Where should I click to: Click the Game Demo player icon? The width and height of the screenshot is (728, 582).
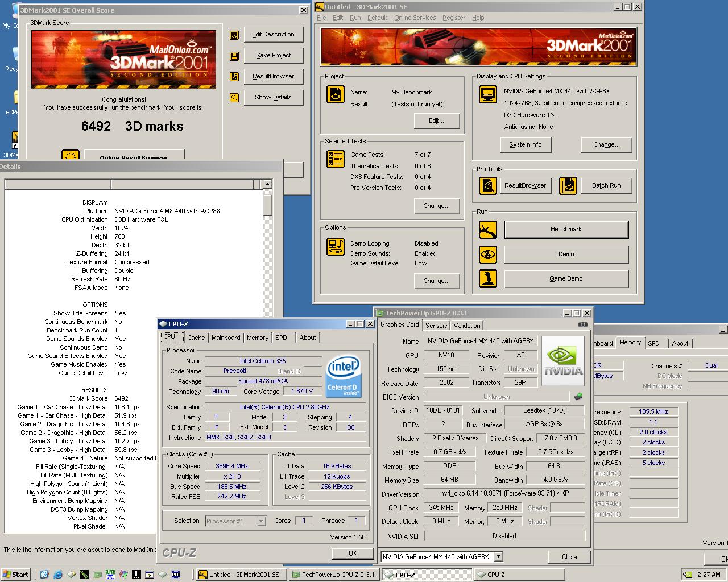click(x=488, y=278)
